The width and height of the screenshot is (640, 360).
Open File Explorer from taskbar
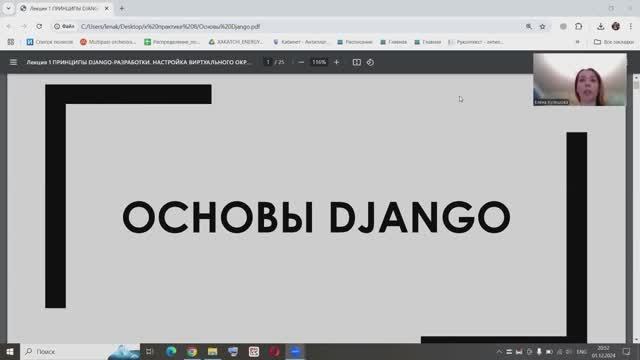[212, 351]
